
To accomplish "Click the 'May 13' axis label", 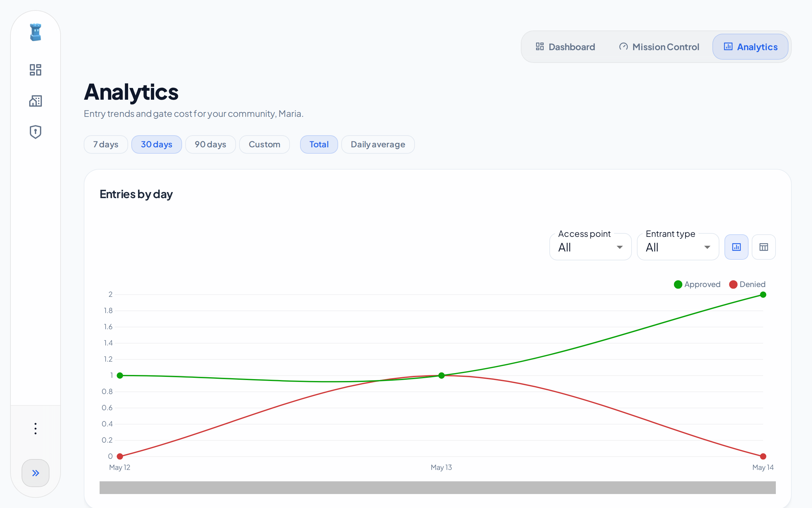I will coord(441,467).
